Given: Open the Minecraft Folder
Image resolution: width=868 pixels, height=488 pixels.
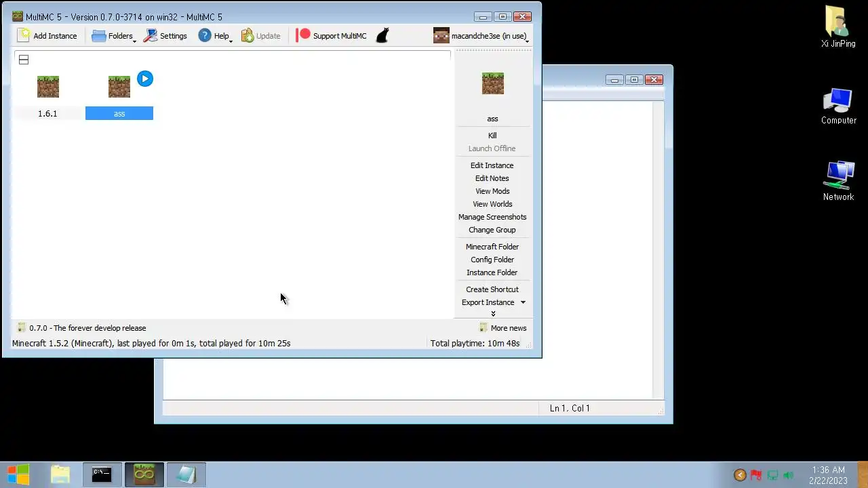Looking at the screenshot, I should tap(492, 247).
